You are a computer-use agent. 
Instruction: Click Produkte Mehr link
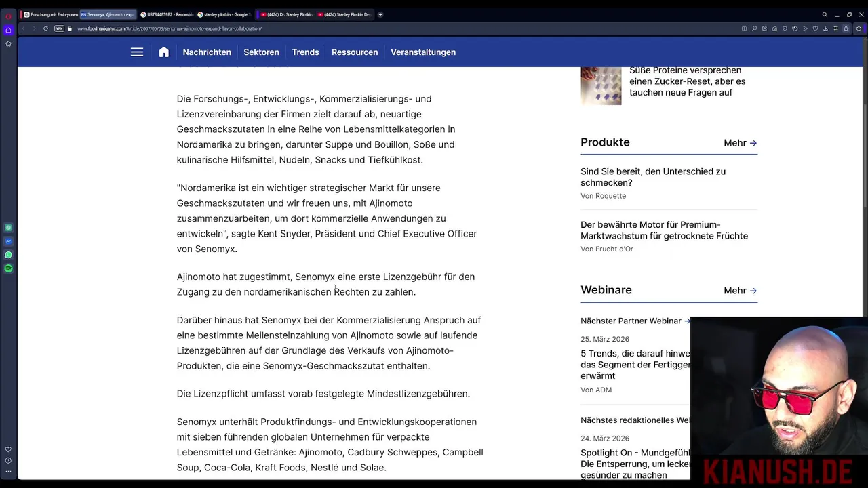click(x=741, y=143)
